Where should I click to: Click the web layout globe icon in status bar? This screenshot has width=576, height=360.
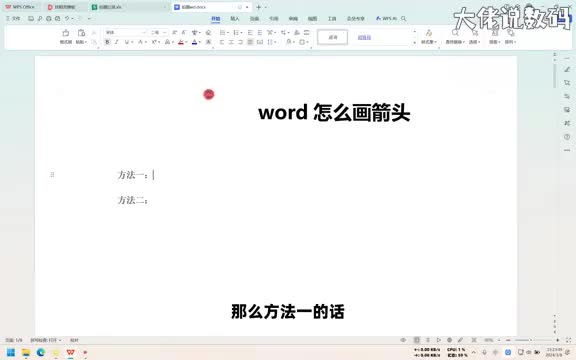449,340
